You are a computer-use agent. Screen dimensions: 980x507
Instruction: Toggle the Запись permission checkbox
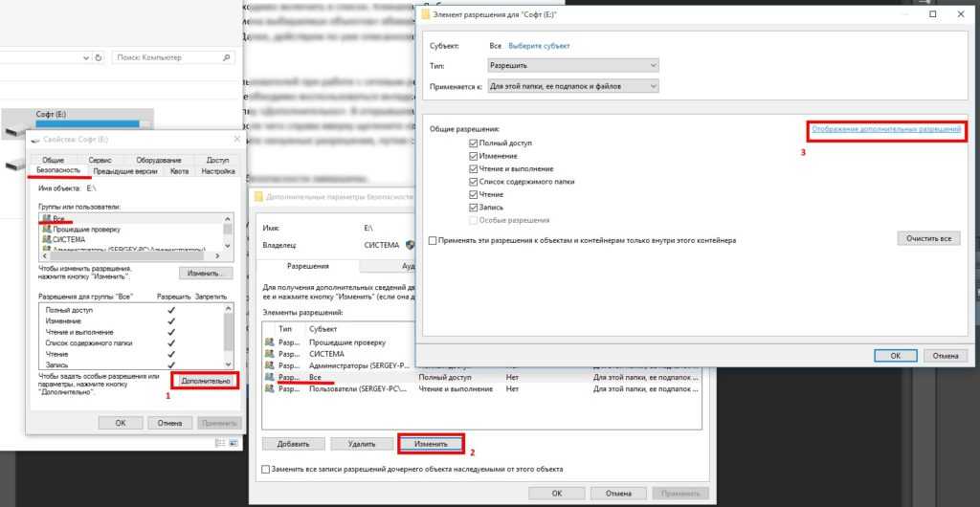[x=474, y=207]
